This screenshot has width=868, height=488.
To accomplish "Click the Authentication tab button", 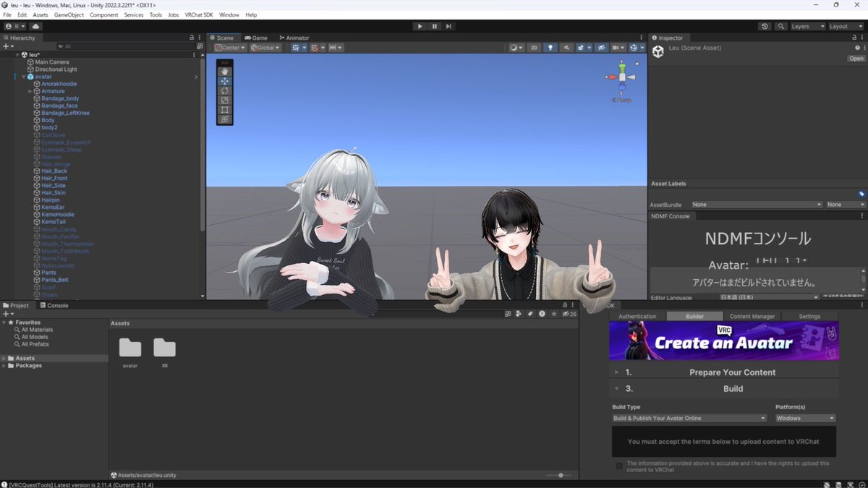I will [x=637, y=316].
